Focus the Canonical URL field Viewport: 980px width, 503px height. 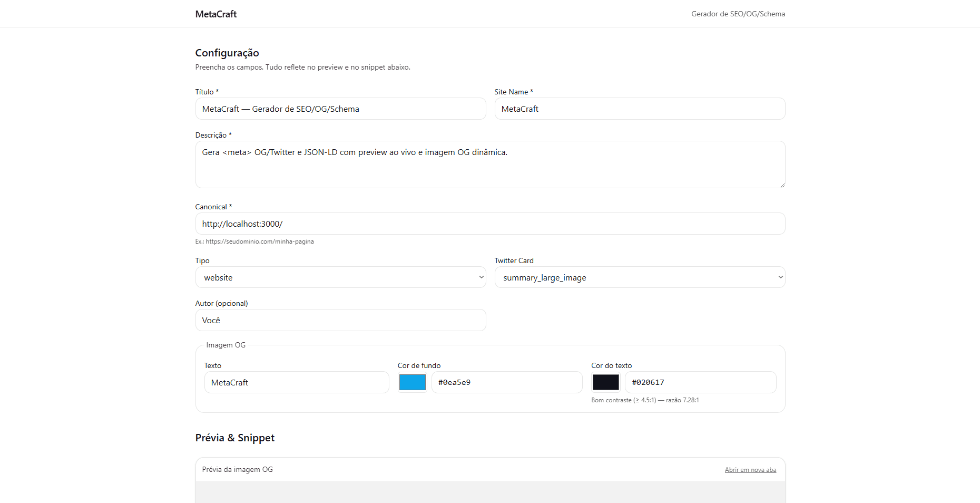tap(490, 224)
